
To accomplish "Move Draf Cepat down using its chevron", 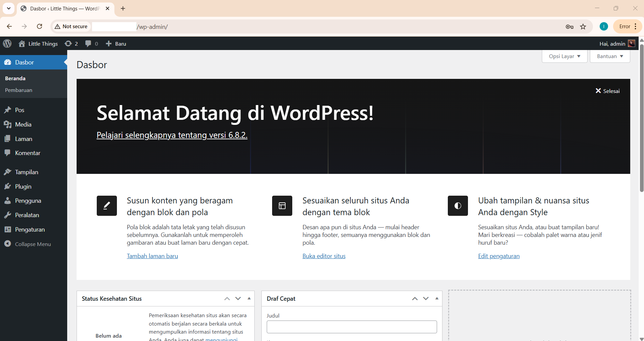I will coord(426,298).
